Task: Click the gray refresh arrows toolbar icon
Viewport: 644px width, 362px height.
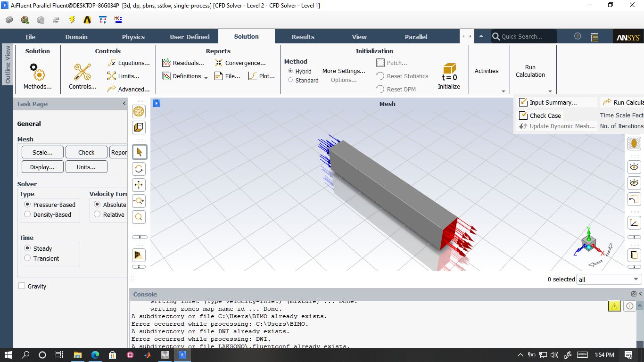Action: (56, 20)
